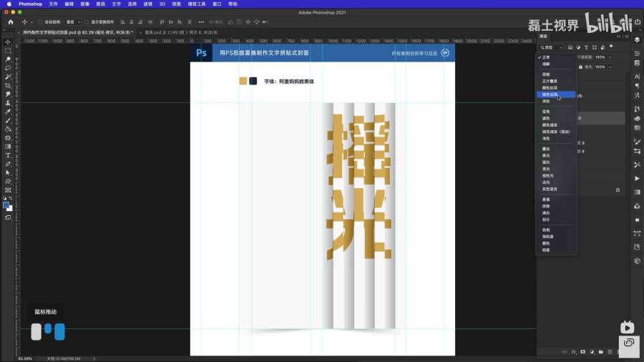Create a new layer plus icon

pyautogui.click(x=610, y=352)
